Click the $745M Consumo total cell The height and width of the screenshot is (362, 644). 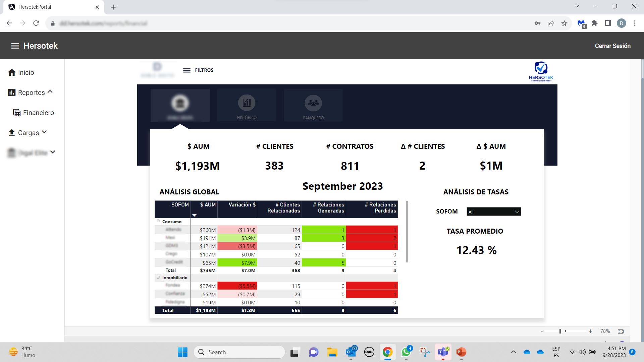pos(204,270)
